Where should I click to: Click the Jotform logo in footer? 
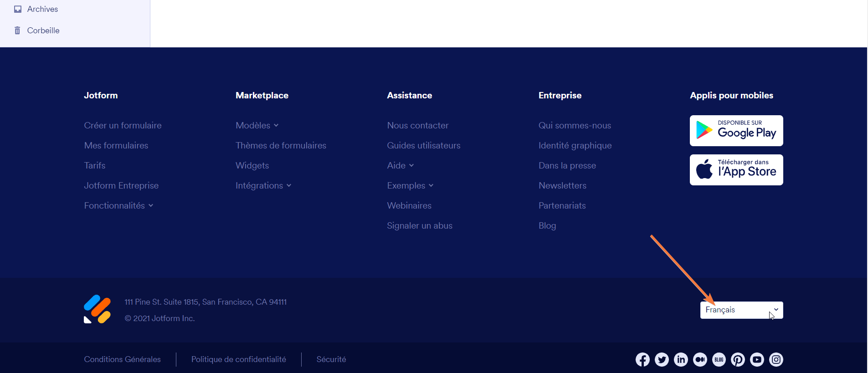(x=97, y=309)
